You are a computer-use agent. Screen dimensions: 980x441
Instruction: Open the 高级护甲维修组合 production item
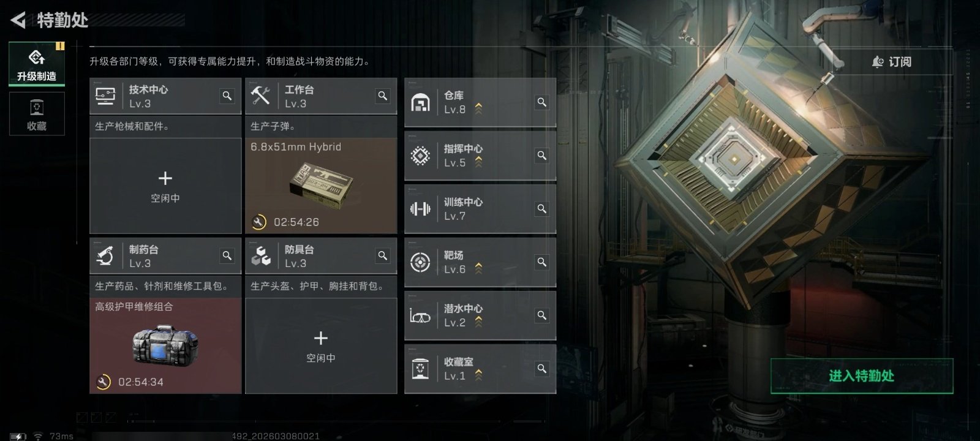(x=165, y=345)
